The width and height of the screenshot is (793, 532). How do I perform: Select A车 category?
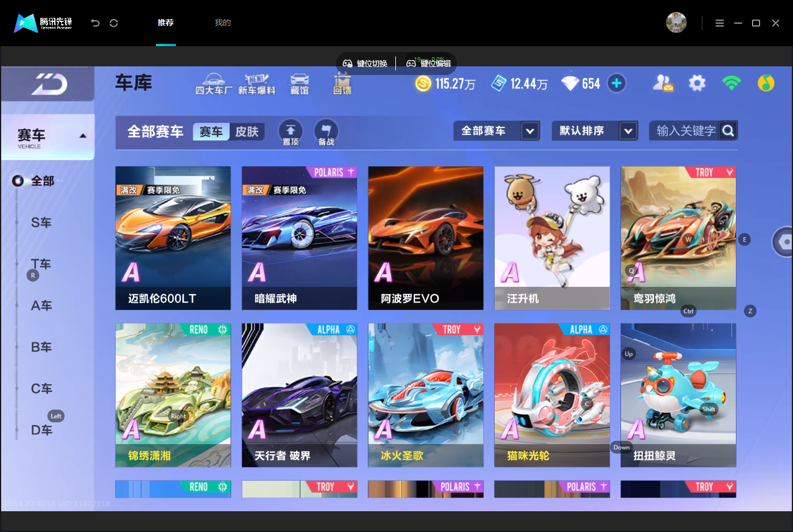pyautogui.click(x=42, y=306)
